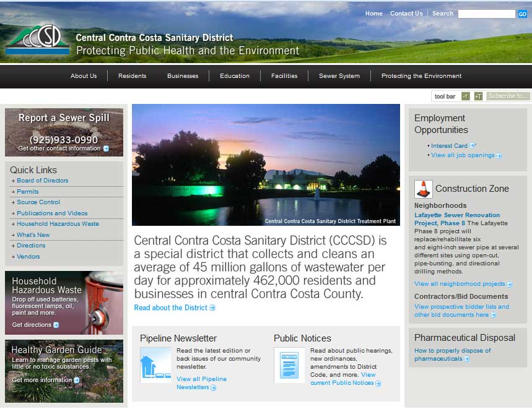Click How to properly dispose of pharmaceuticals
Screen dimensions: 532x412
tap(453, 354)
